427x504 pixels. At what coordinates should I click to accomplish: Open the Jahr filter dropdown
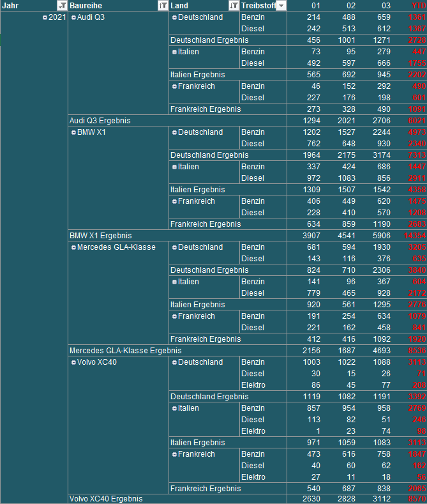click(x=62, y=6)
